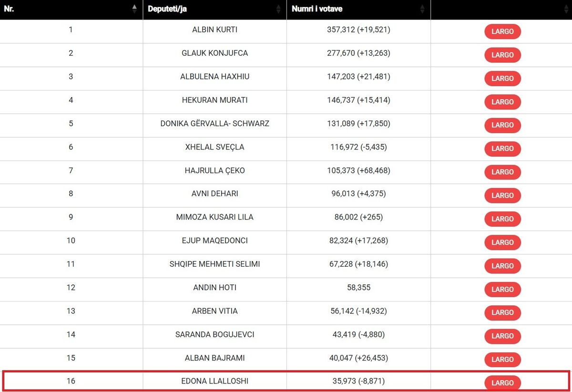This screenshot has height=392, width=572.
Task: Remove Donika Gërvalla-Schwarz using LARGO
Action: (x=502, y=125)
